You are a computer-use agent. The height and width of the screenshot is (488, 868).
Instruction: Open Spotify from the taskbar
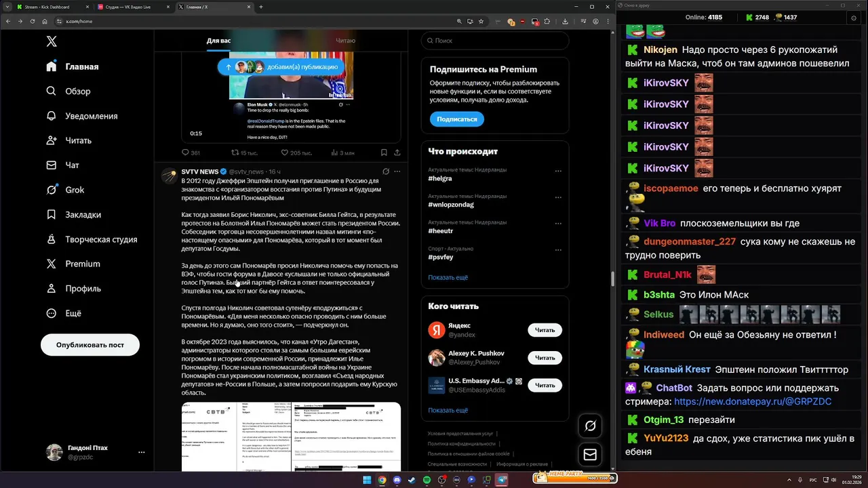coord(427,480)
